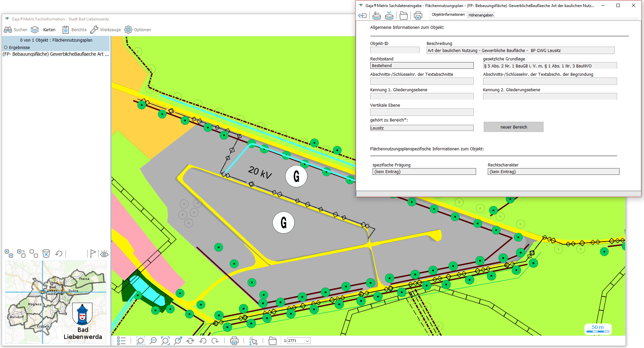Viewport: 644px width, 348px height.
Task: Open the spezifische Prägung combo box
Action: [x=424, y=172]
